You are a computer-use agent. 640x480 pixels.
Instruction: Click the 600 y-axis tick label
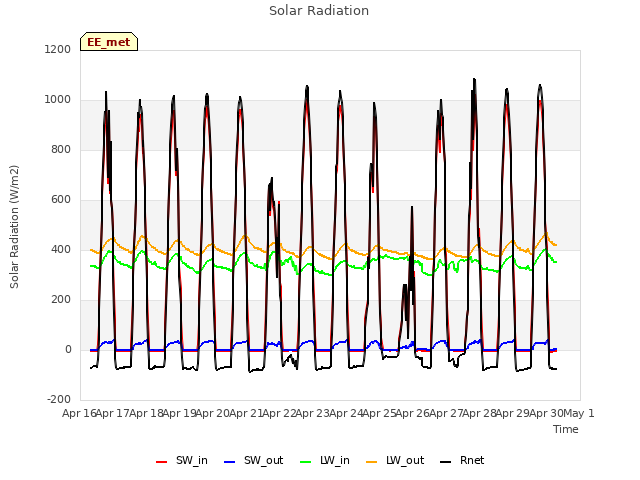pos(61,200)
